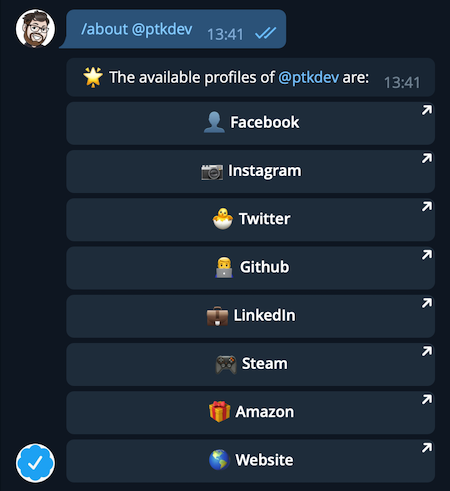Click the double-check read receipt icon
The width and height of the screenshot is (450, 491).
coord(266,33)
